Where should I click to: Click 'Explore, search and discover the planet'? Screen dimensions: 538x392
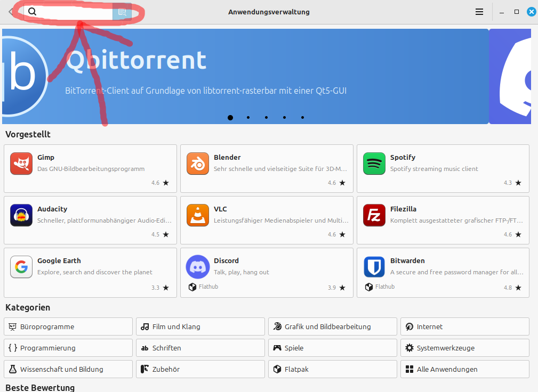pos(95,272)
